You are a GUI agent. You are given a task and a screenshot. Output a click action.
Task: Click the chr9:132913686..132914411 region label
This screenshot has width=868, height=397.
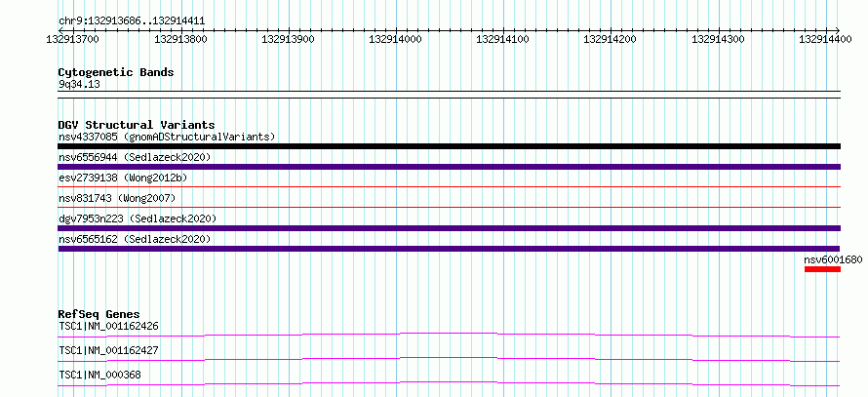[x=132, y=21]
